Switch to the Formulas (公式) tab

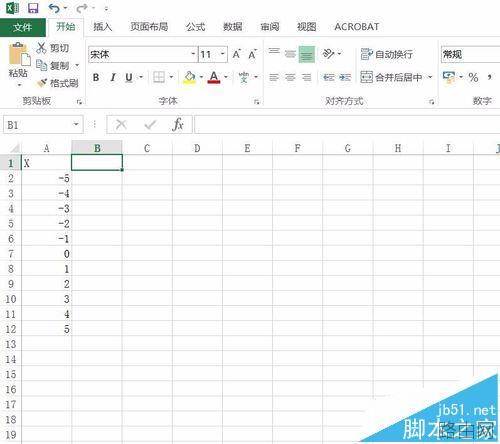click(x=195, y=27)
